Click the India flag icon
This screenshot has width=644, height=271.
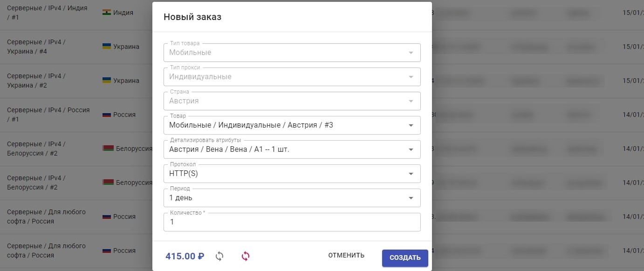pyautogui.click(x=107, y=13)
